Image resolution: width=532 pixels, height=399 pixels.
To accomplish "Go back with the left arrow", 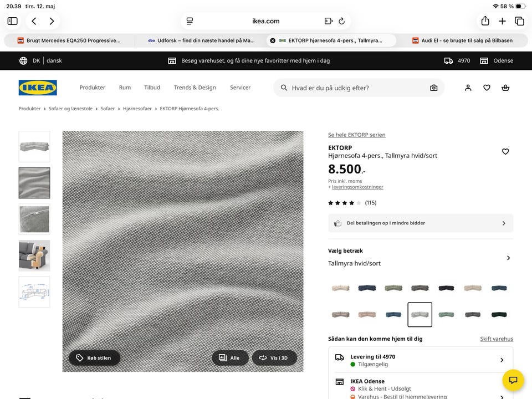I will pos(34,21).
